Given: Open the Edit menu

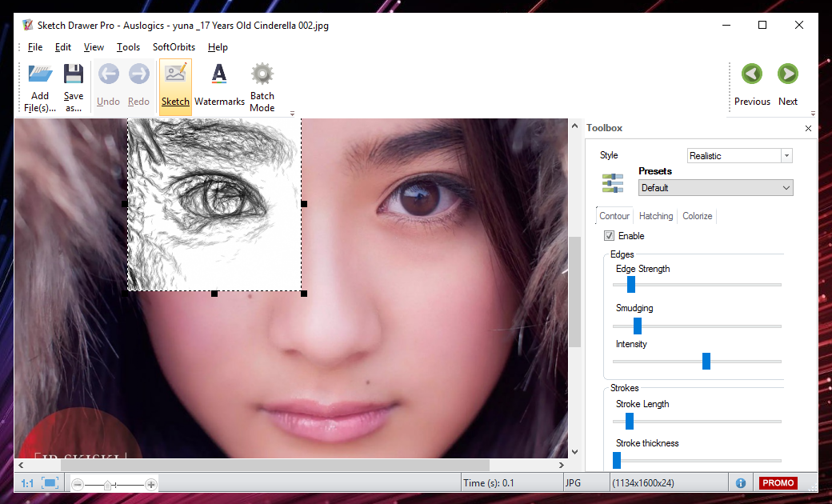Looking at the screenshot, I should [62, 47].
